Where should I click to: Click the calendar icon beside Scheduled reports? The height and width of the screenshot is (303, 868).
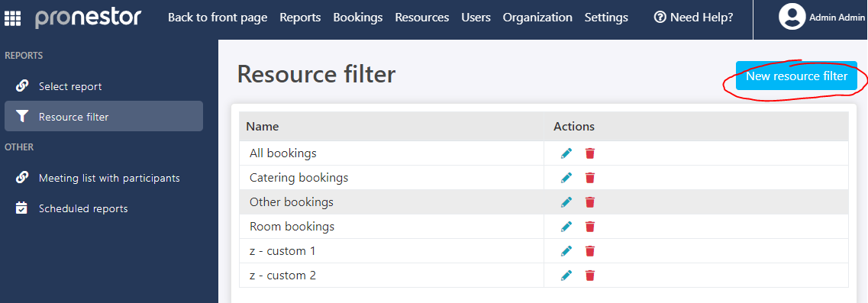click(21, 208)
